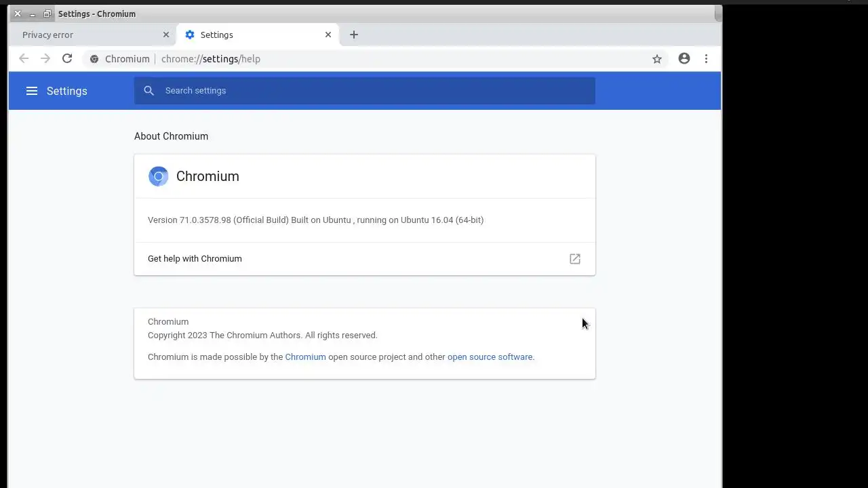The width and height of the screenshot is (868, 488).
Task: Select the Settings tab
Action: [x=258, y=35]
